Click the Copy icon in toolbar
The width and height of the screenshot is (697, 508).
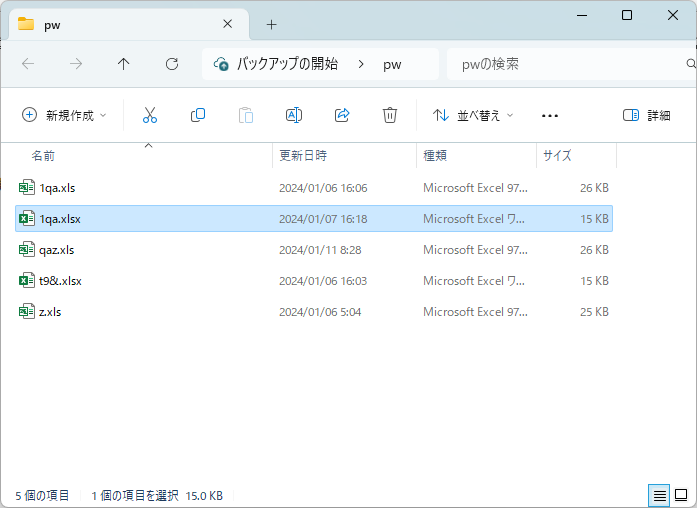tap(198, 115)
